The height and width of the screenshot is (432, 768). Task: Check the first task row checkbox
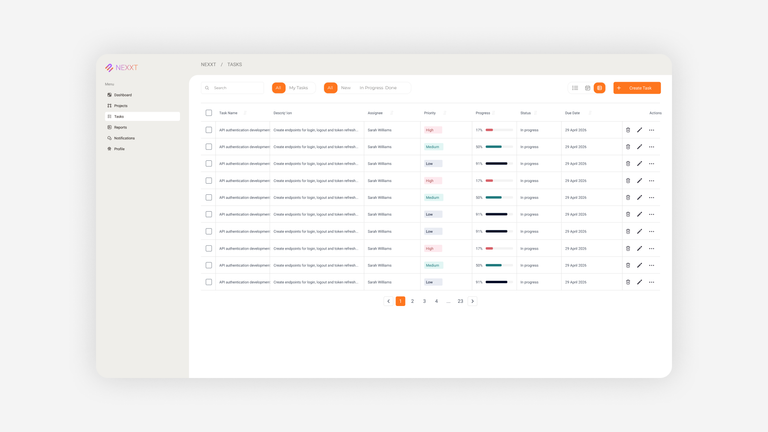click(x=209, y=130)
